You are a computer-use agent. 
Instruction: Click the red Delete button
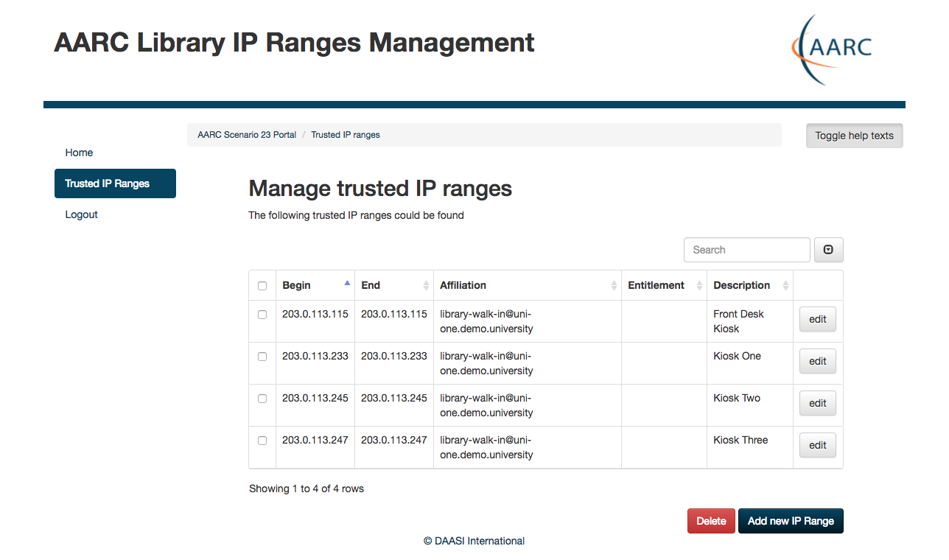coord(711,521)
